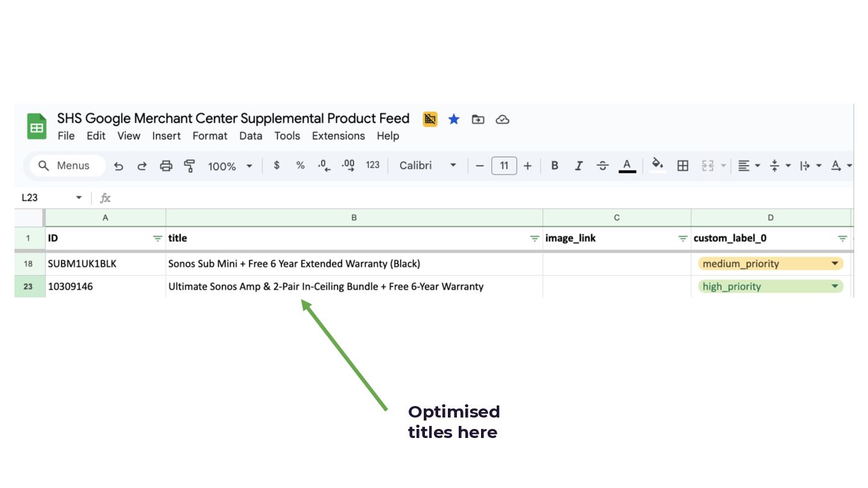Star the spreadsheet document

tap(454, 119)
